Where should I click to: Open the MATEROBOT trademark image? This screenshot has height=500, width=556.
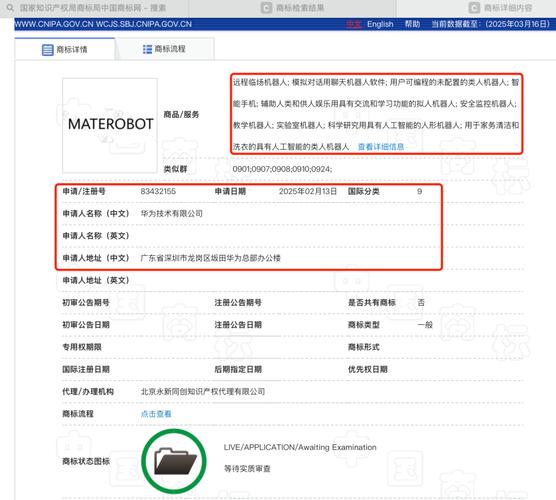coord(110,126)
